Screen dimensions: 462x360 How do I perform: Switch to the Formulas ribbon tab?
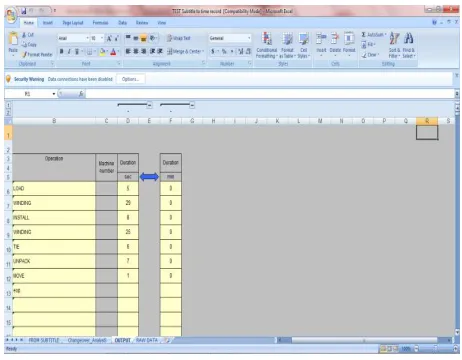coord(100,23)
